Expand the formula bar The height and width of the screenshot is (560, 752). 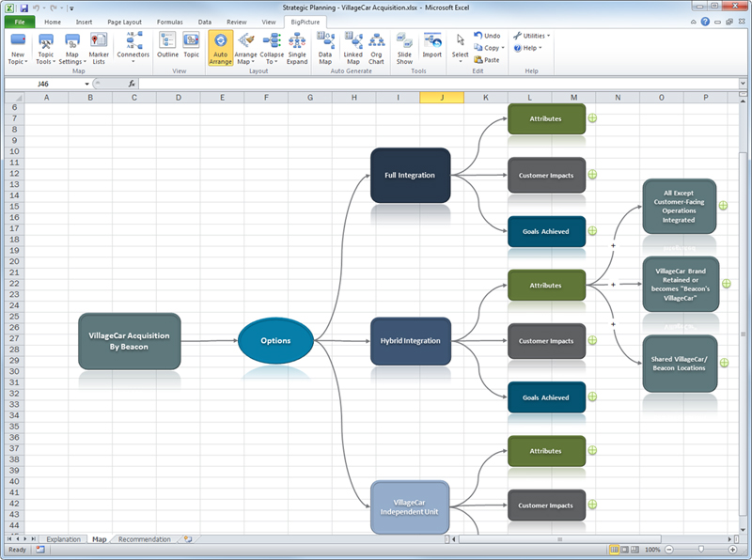743,84
